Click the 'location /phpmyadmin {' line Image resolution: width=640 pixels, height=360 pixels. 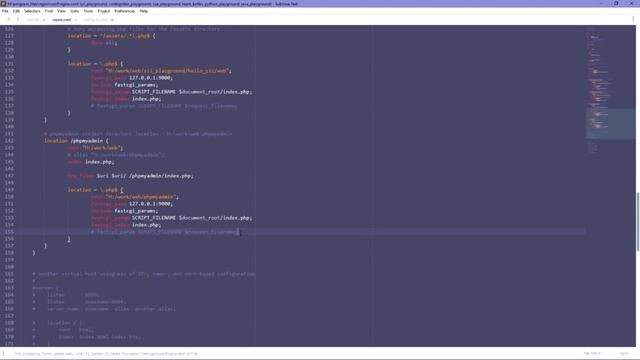click(76, 141)
